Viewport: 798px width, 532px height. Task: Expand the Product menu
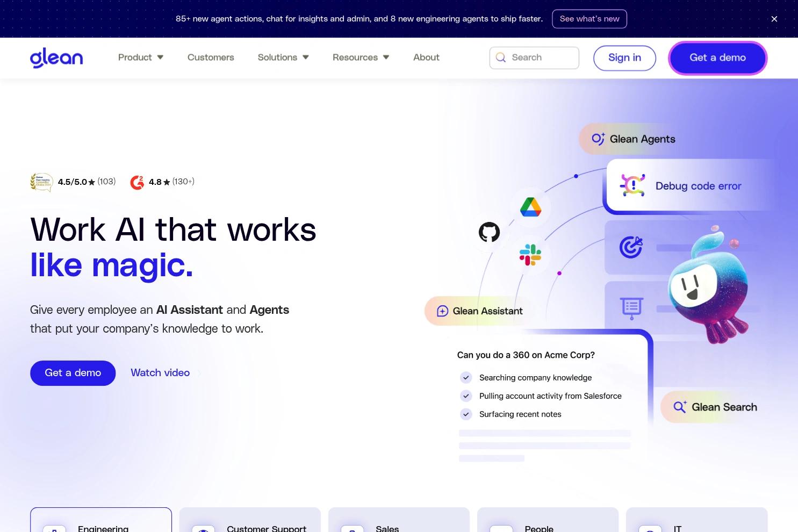click(x=141, y=57)
